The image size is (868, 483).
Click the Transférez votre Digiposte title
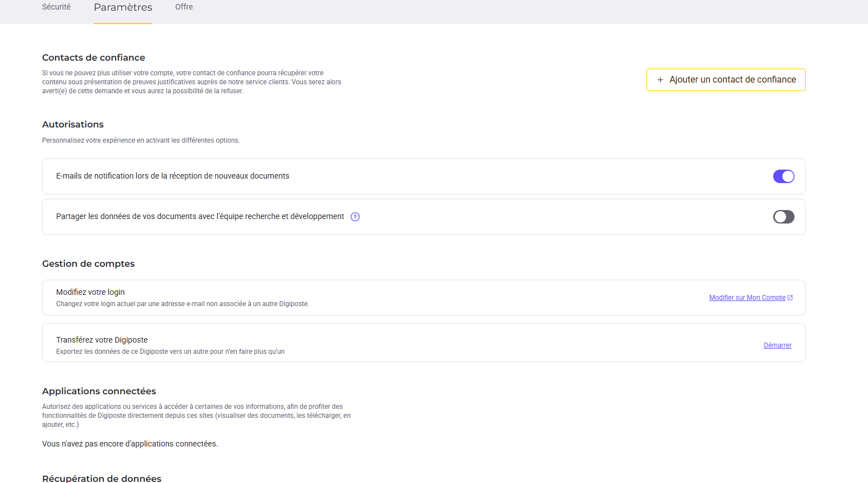pos(102,340)
